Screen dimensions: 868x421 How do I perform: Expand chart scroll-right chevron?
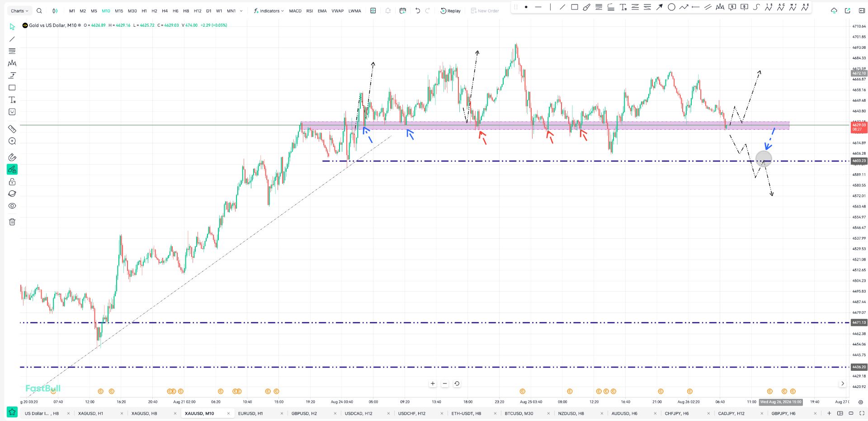[842, 383]
